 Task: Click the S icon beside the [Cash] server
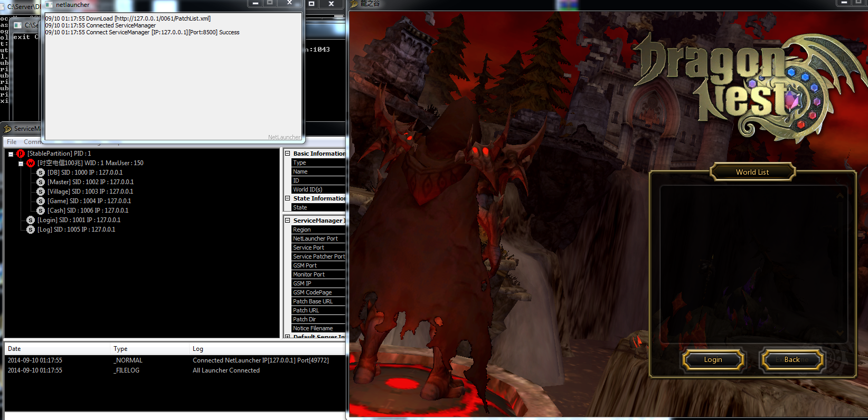pos(41,211)
